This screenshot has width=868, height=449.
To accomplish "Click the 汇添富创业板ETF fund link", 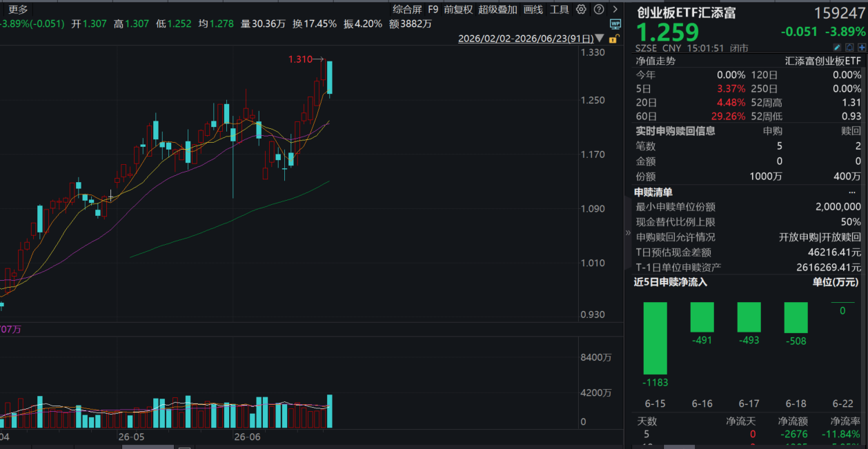I will tap(823, 61).
